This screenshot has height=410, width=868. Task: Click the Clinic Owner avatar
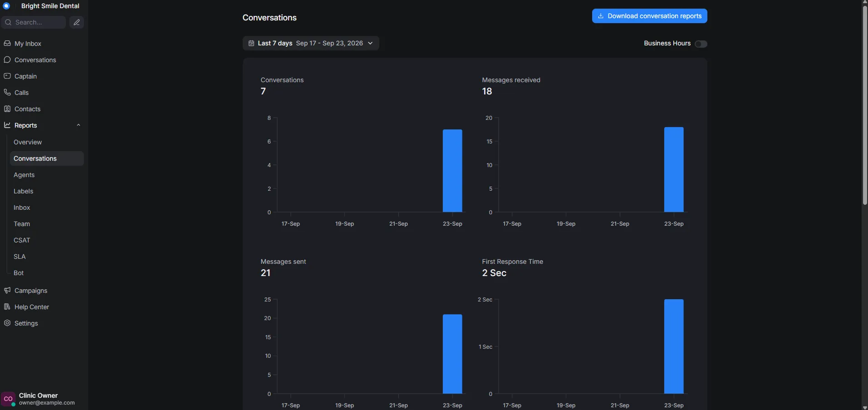point(8,399)
